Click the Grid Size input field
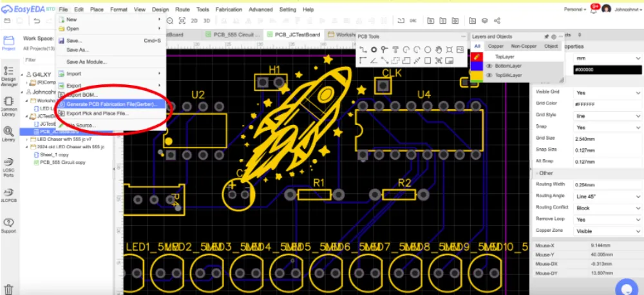 point(607,138)
